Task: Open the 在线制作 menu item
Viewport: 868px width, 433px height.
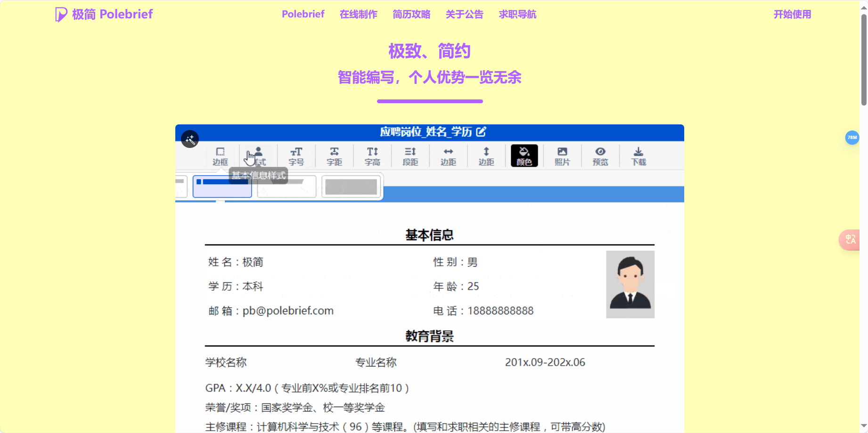Action: tap(358, 14)
